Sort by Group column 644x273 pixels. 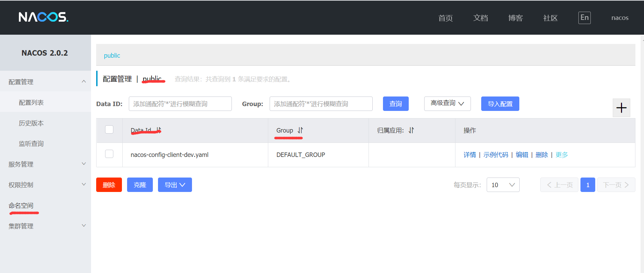(301, 130)
